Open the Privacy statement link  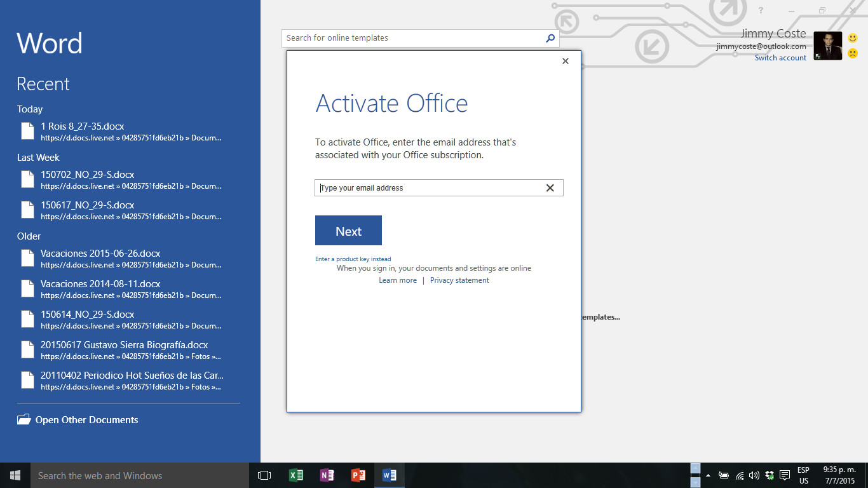click(459, 280)
